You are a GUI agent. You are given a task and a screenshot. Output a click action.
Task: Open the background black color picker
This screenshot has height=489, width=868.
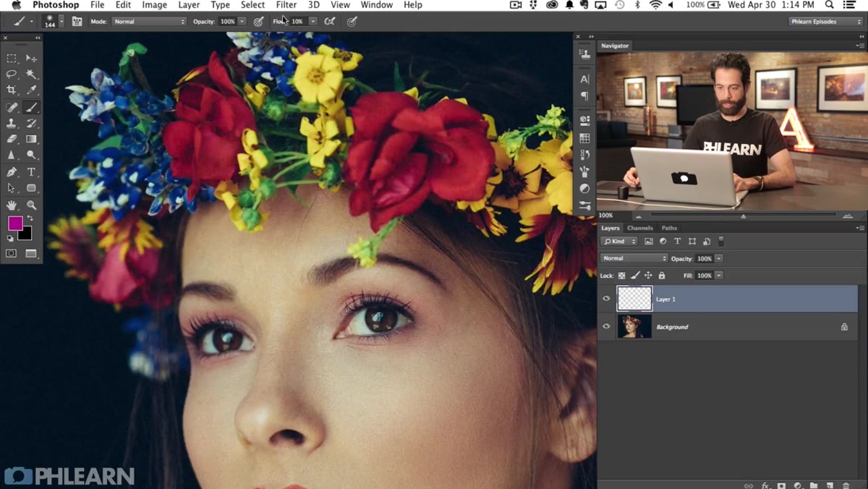[x=26, y=234]
